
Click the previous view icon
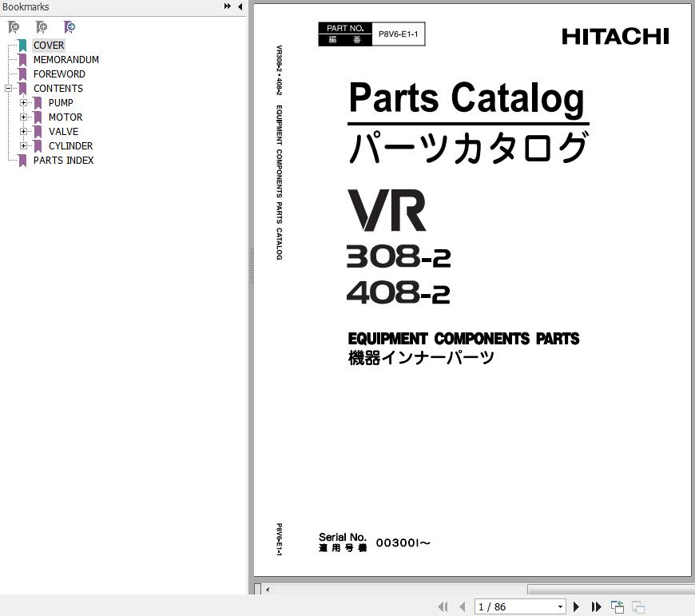[617, 606]
